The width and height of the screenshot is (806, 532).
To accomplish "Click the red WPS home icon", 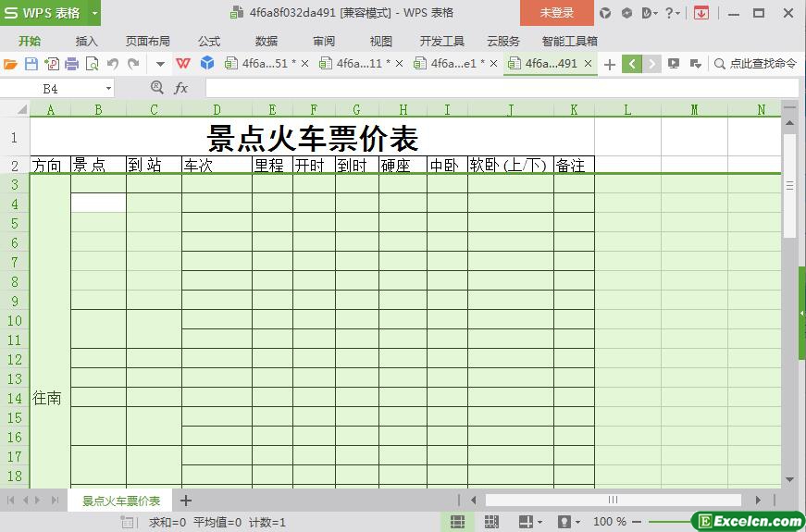I will coord(183,64).
